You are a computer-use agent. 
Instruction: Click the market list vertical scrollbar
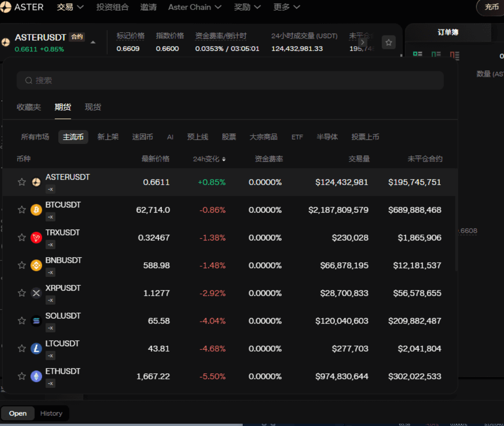[456, 234]
